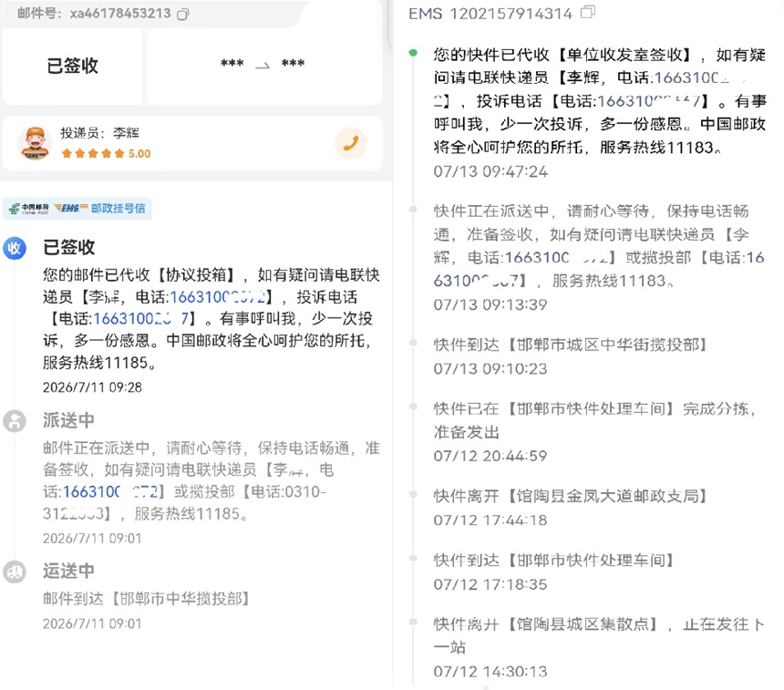
Task: Select the five-star 5.00 courier rating
Action: 106,153
